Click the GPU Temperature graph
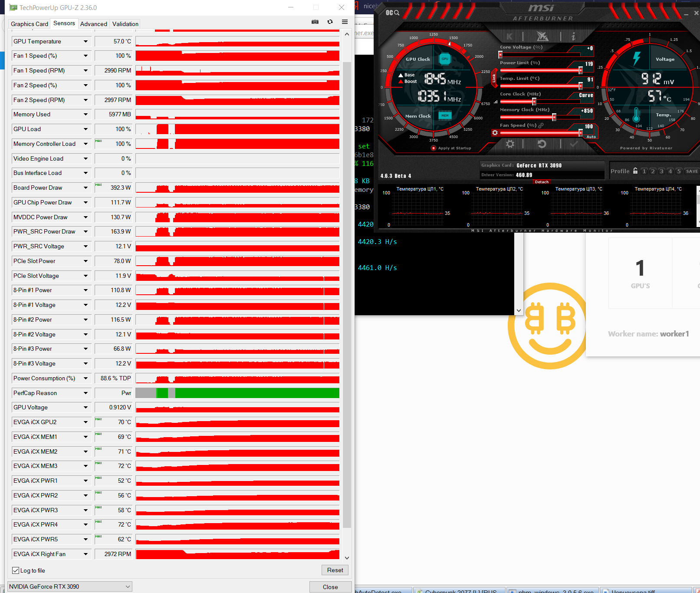The width and height of the screenshot is (700, 593). click(237, 42)
